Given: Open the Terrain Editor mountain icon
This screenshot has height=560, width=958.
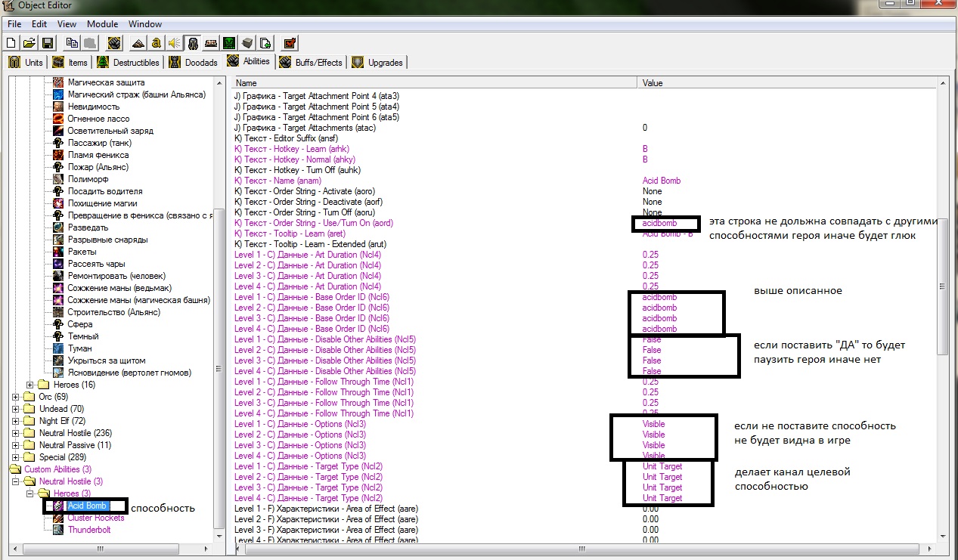Looking at the screenshot, I should (x=138, y=43).
